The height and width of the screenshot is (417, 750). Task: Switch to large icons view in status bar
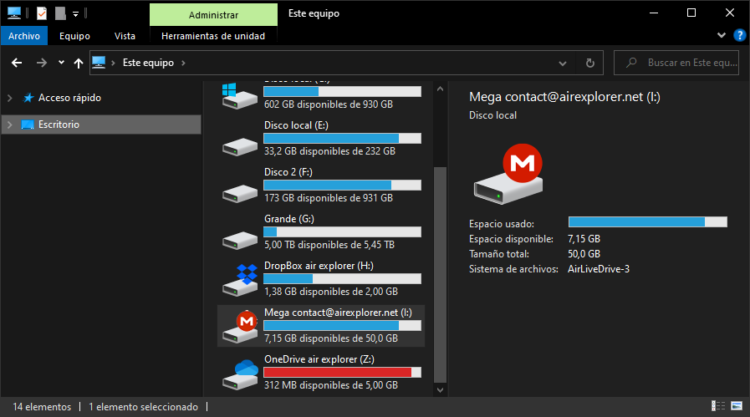pyautogui.click(x=735, y=407)
